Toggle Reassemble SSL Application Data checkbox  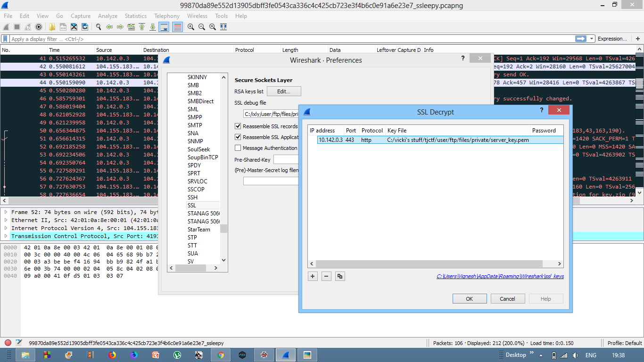[238, 137]
